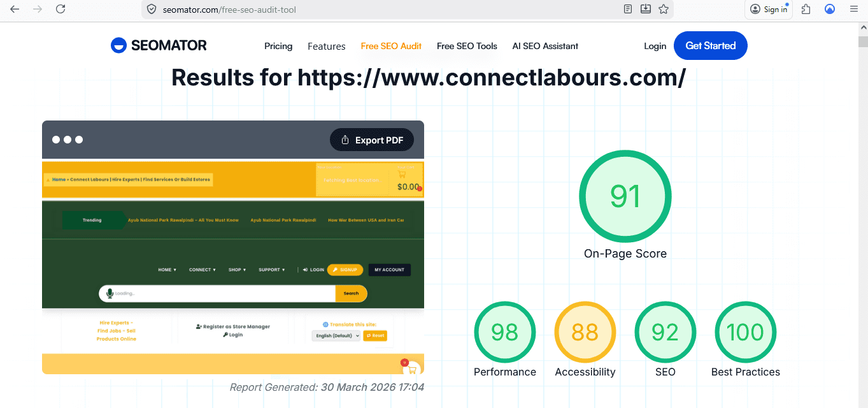Open the browser hamburger menu

pos(854,9)
